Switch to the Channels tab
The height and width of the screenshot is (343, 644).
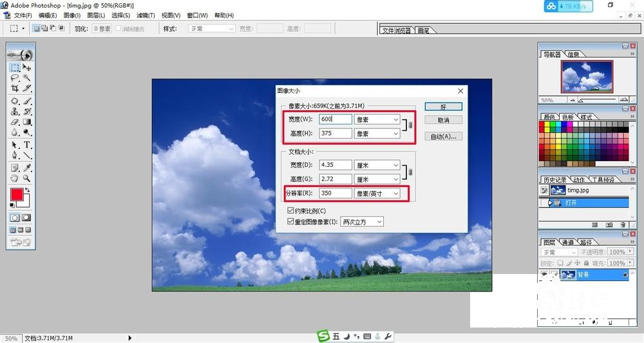pos(567,242)
